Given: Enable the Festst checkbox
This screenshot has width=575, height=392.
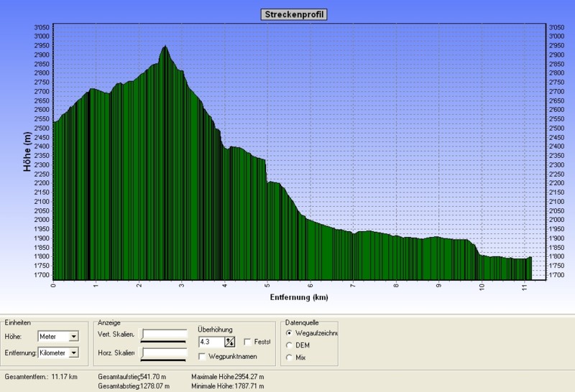Looking at the screenshot, I should 248,342.
